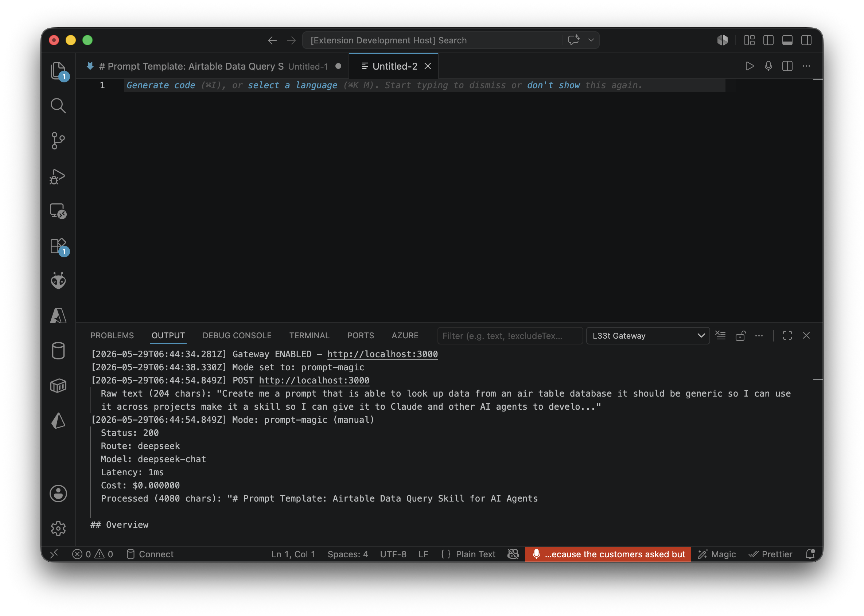Stop the red microphone recording indicator
The height and width of the screenshot is (616, 864).
tap(608, 554)
